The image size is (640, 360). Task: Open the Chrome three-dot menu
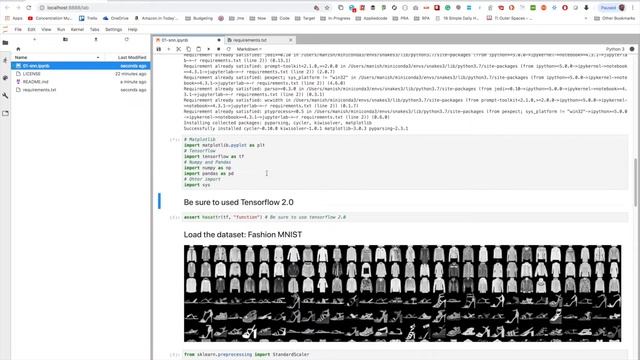pos(633,8)
